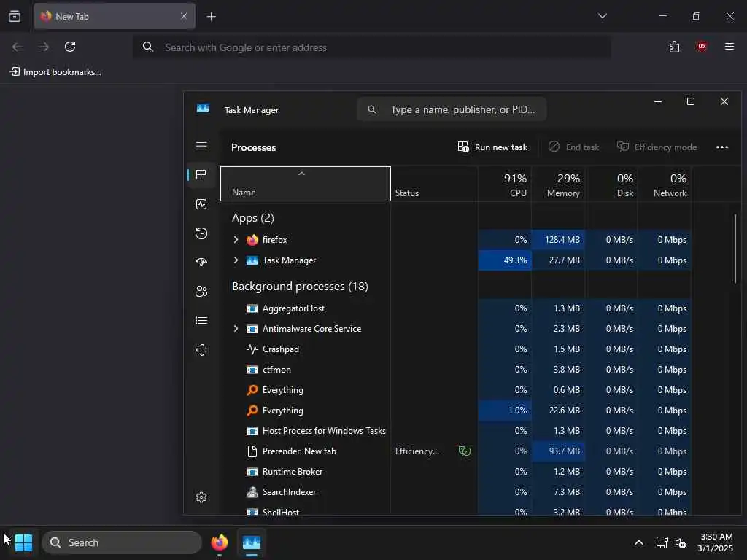Screen dimensions: 747x560
Task: Expand the Task Manager process group
Action: point(236,260)
